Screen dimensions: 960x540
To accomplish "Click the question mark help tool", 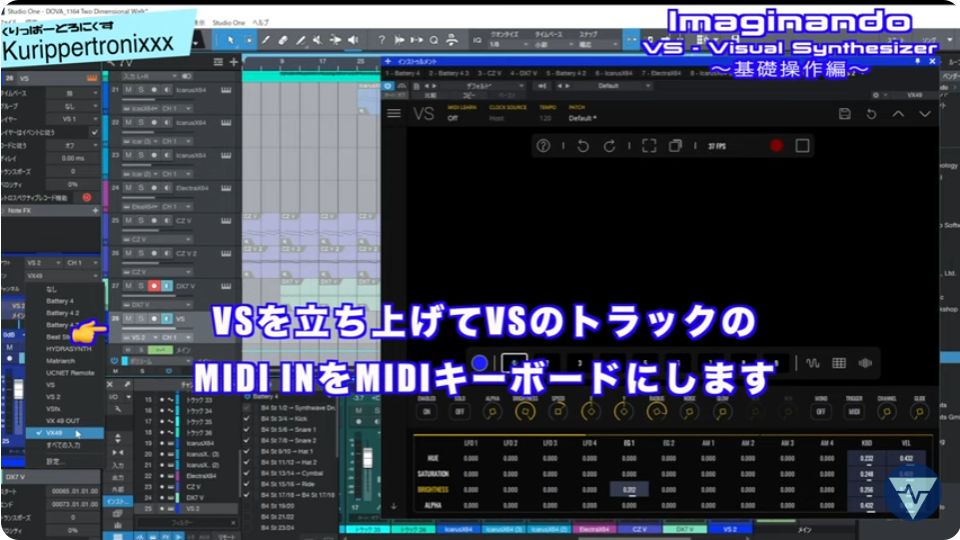I will click(x=381, y=40).
